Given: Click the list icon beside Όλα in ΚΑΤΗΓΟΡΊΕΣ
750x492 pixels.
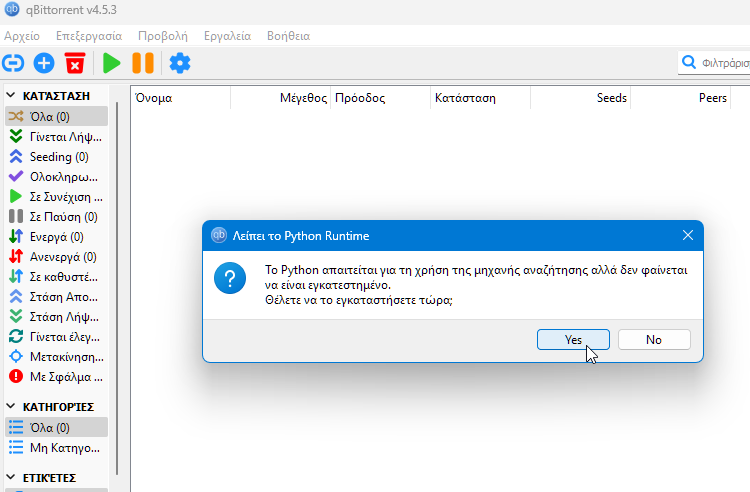Looking at the screenshot, I should point(16,427).
